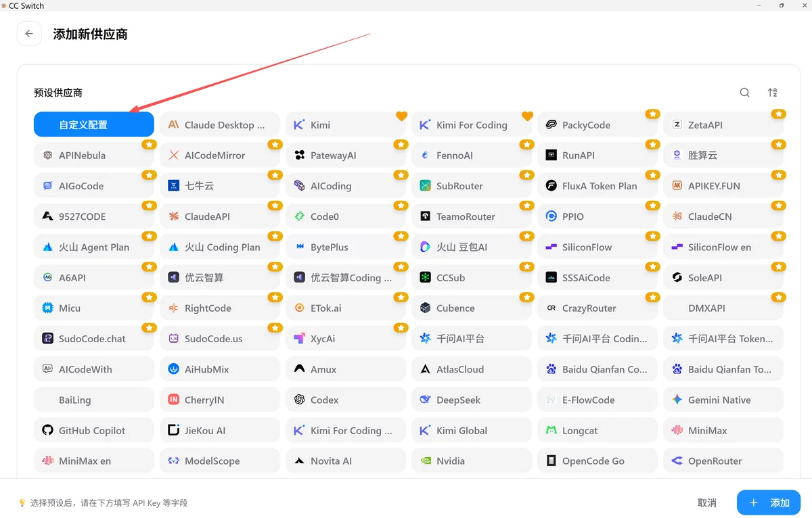The width and height of the screenshot is (812, 518).
Task: Pick the SubRouter provider
Action: point(472,185)
